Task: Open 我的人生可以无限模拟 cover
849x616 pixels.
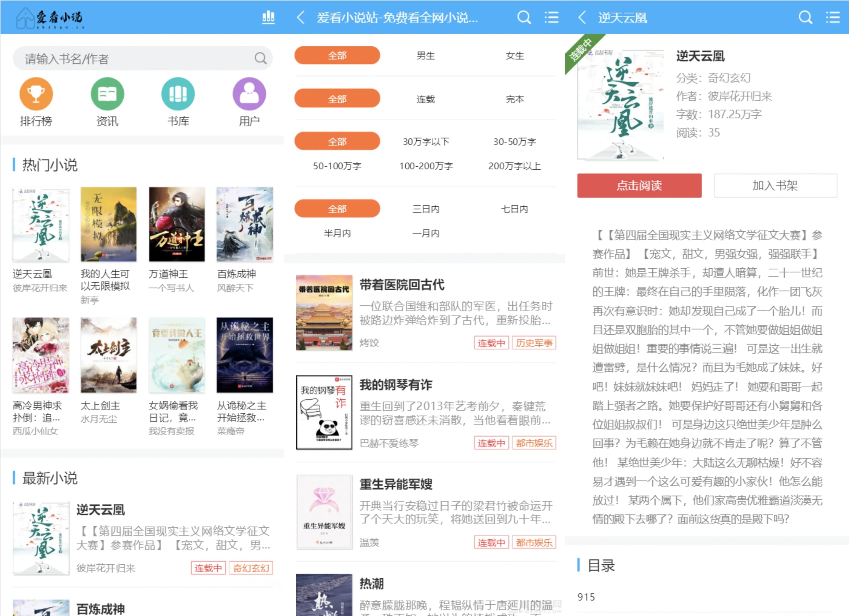Action: pos(109,224)
